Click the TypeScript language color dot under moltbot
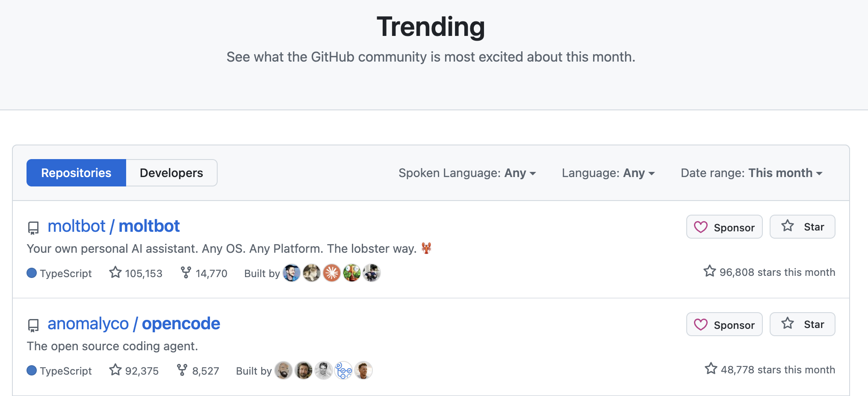Image resolution: width=868 pixels, height=396 pixels. point(32,273)
